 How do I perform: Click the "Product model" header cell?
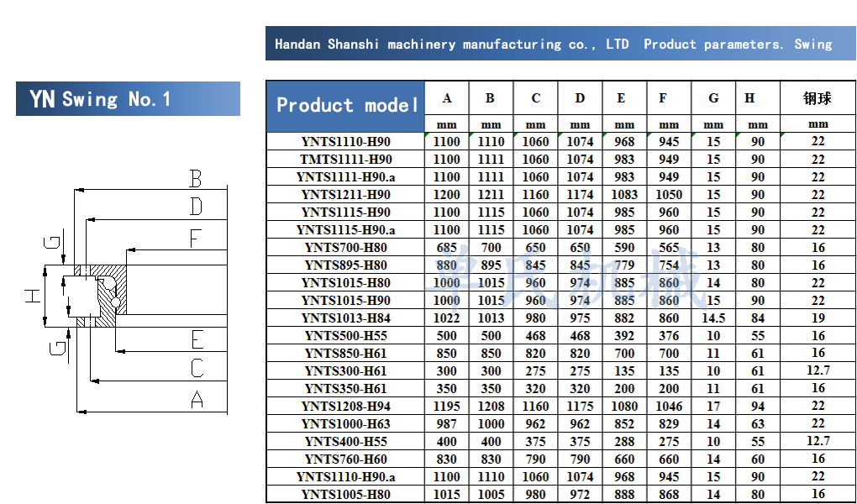coord(346,106)
